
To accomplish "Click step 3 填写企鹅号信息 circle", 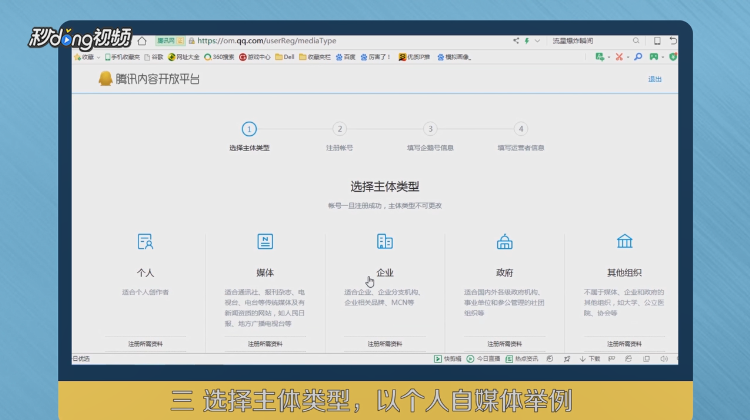I will pos(430,129).
